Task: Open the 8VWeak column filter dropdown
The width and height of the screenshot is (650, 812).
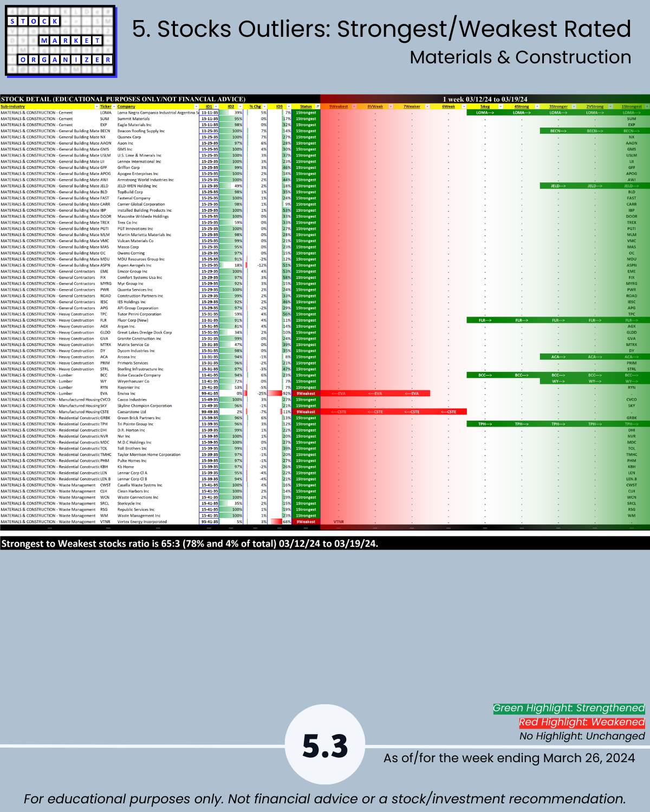Action: (391, 107)
